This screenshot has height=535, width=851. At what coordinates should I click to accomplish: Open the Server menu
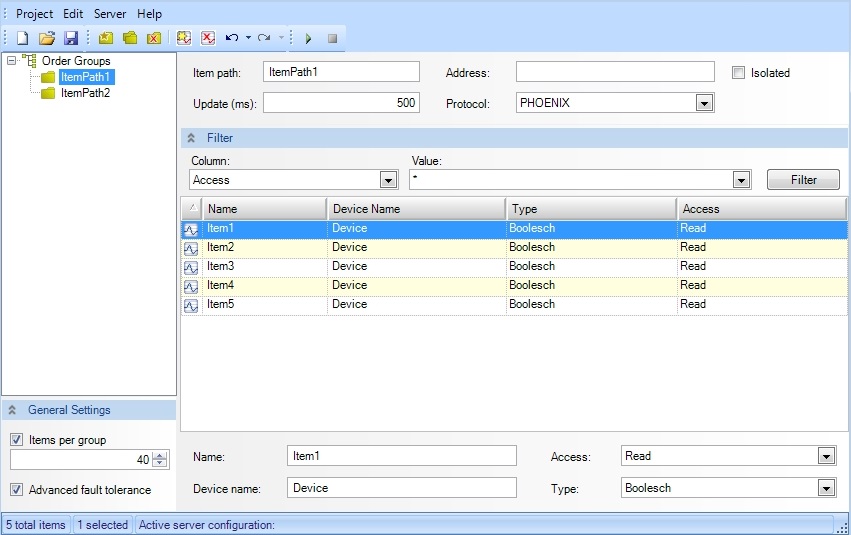[x=110, y=14]
